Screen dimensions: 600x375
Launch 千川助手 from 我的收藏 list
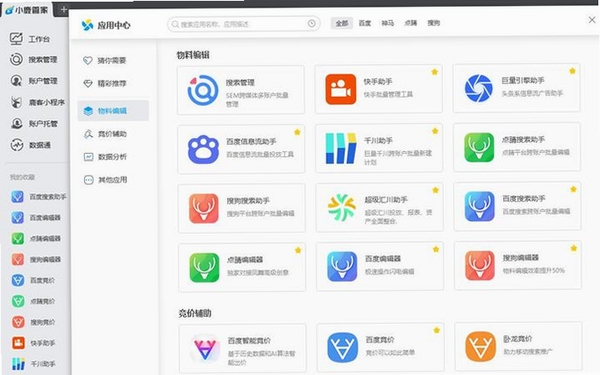[33, 364]
